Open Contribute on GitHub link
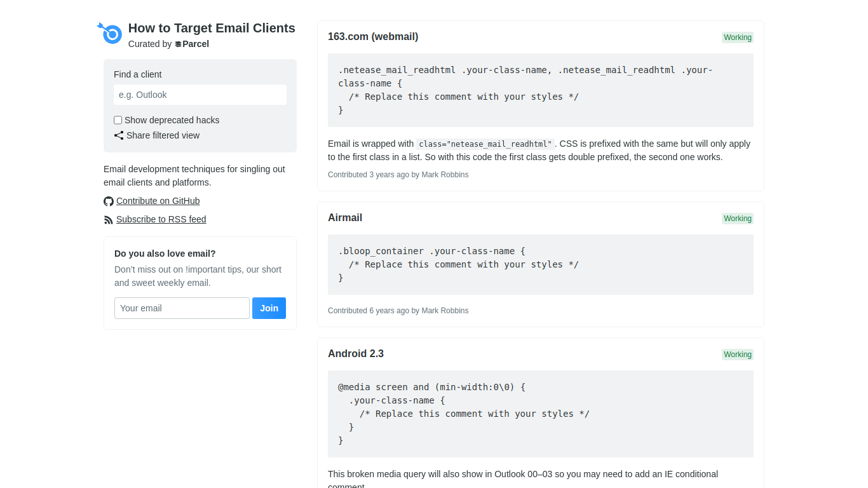Screen dimensions: 868x488 tap(158, 201)
